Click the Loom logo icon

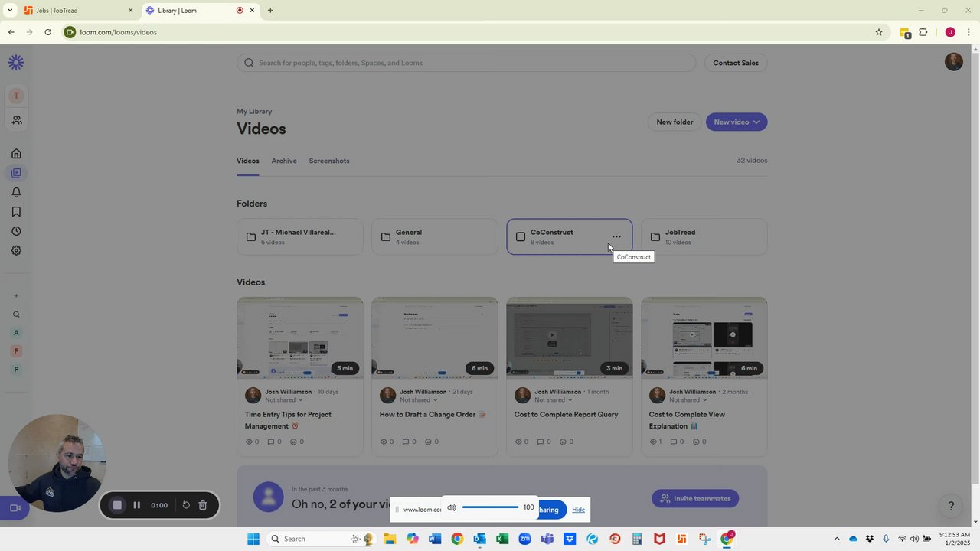pyautogui.click(x=16, y=63)
